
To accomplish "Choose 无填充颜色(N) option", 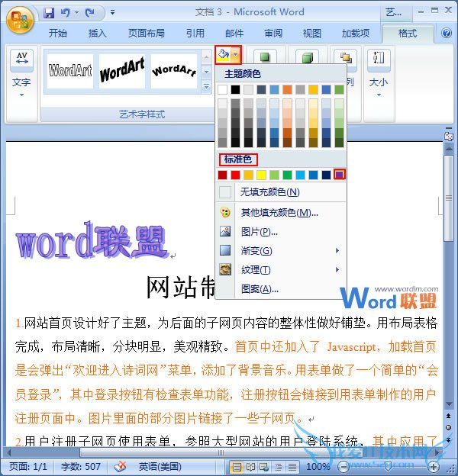I will (x=281, y=192).
